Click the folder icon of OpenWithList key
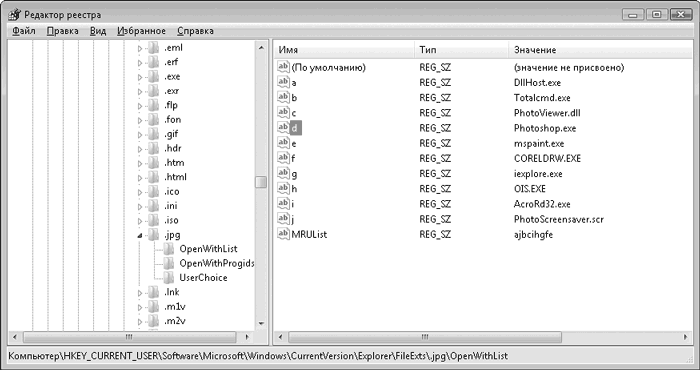This screenshot has height=370, width=700. [x=168, y=249]
